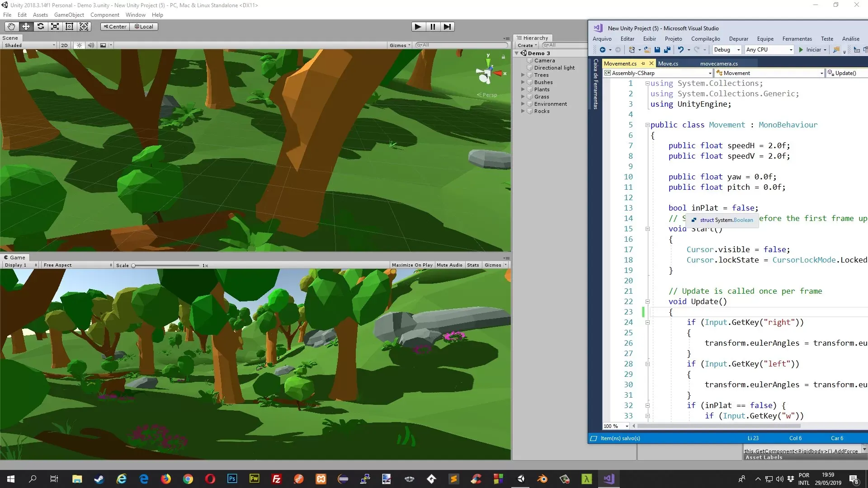Select the Rotate tool in Unity toolbar

pos(41,27)
